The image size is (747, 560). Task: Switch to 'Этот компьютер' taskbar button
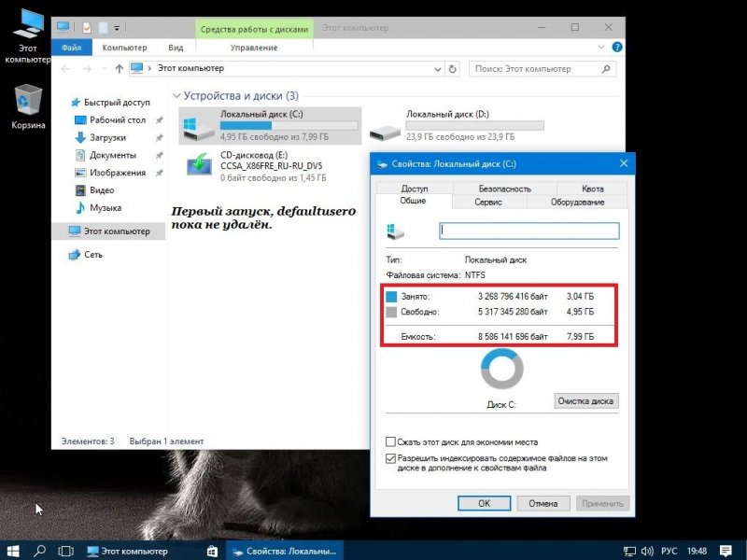[x=127, y=551]
